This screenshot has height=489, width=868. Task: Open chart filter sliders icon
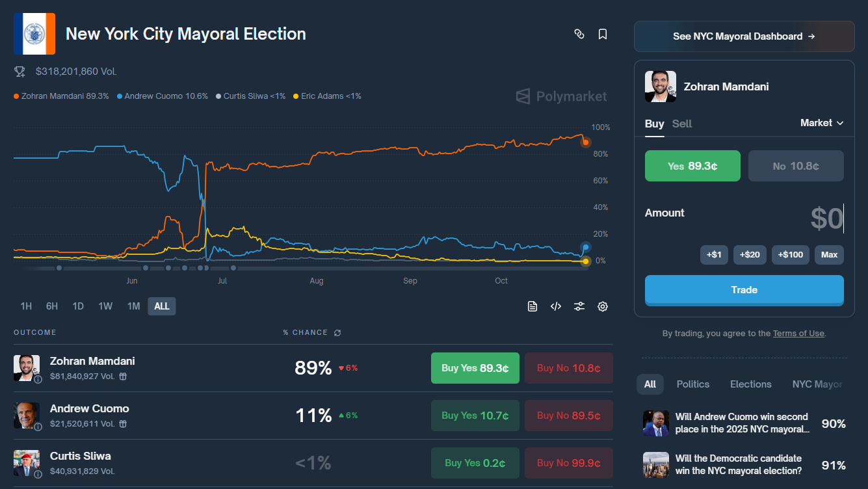(x=579, y=306)
